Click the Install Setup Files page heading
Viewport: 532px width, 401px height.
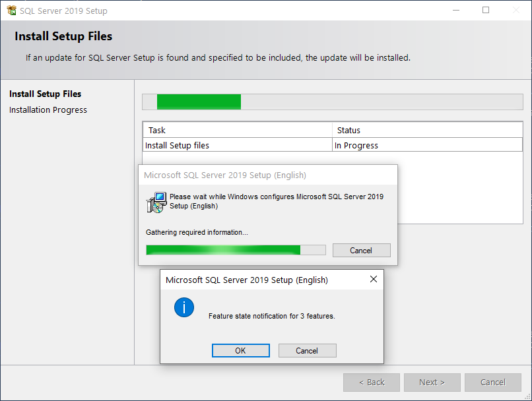point(63,36)
